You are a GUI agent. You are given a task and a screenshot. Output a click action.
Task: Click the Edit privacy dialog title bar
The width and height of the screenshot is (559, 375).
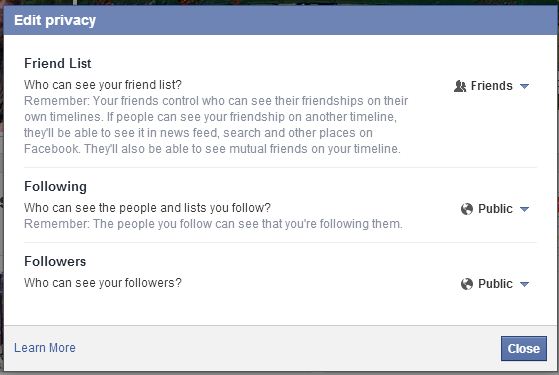(x=280, y=20)
